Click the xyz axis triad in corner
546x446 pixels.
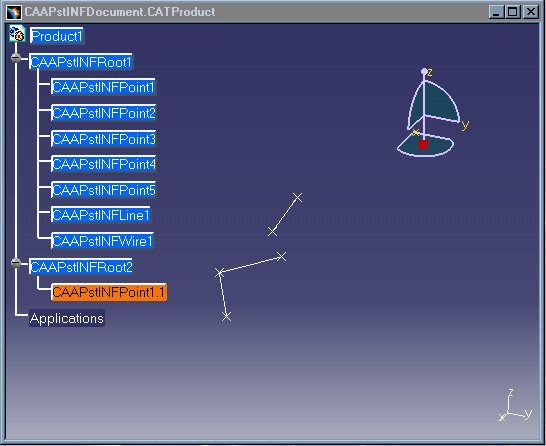pyautogui.click(x=516, y=406)
